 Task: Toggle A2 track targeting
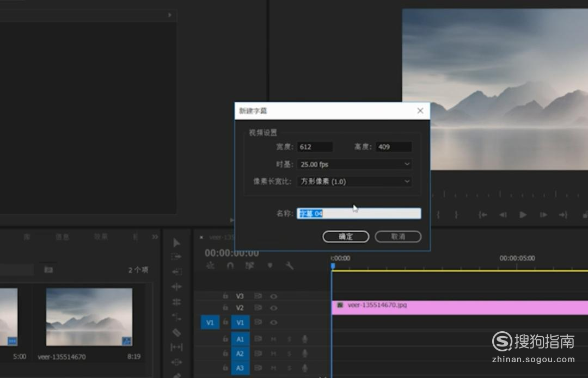pos(240,354)
